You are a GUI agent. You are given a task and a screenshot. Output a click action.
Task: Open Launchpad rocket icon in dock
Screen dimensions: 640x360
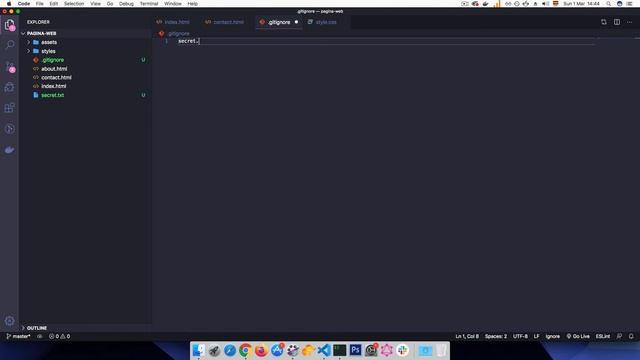(x=214, y=350)
